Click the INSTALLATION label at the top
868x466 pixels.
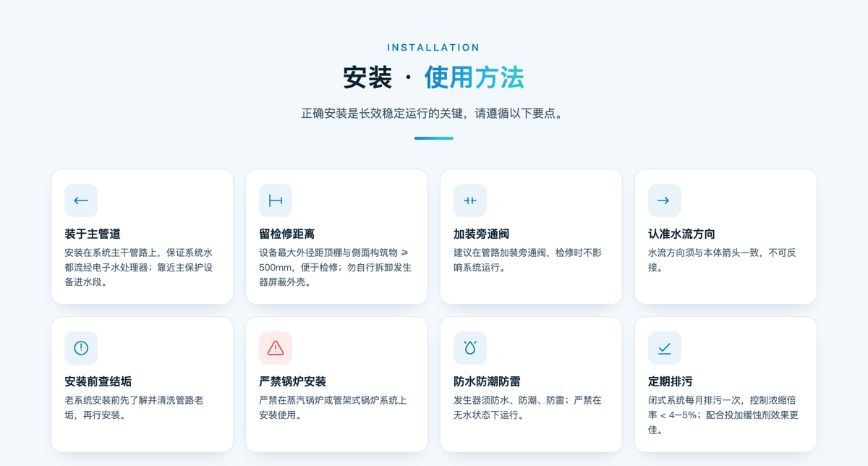pos(434,48)
